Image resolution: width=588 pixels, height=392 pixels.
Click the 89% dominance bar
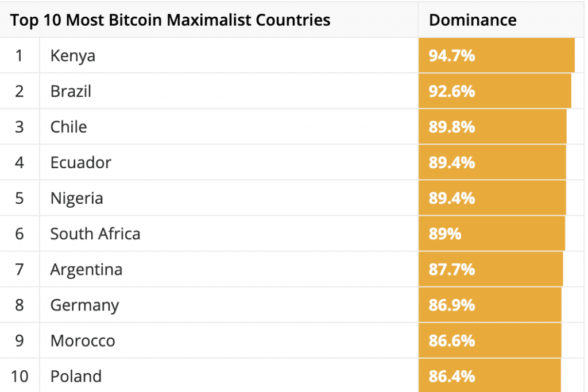(x=492, y=234)
